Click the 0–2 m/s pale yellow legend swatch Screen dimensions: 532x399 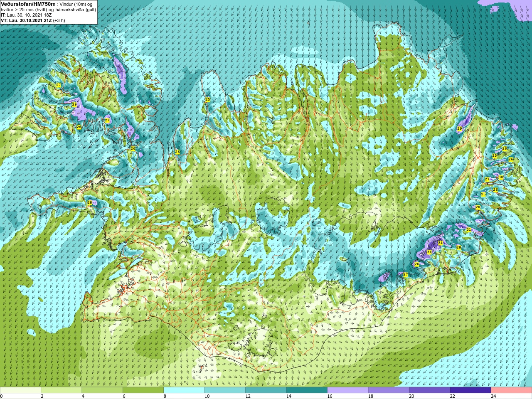coord(20,390)
